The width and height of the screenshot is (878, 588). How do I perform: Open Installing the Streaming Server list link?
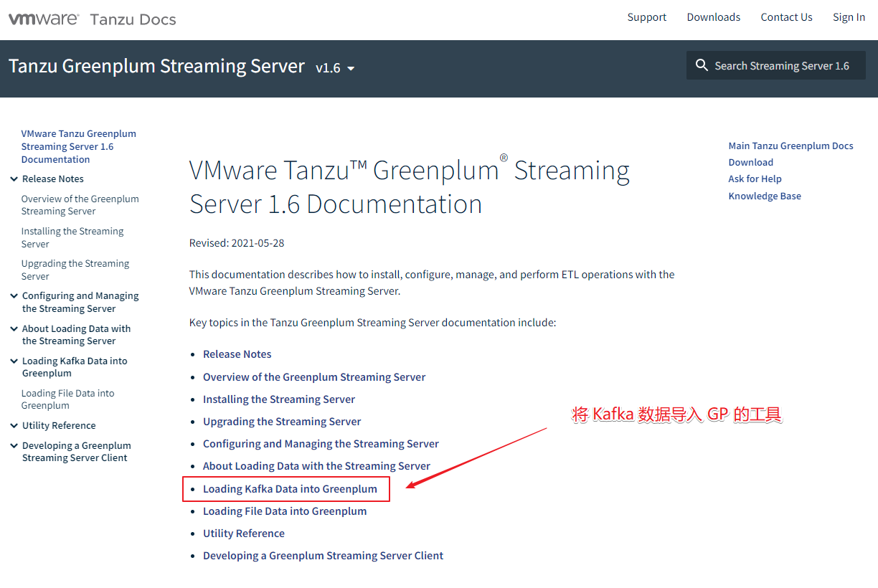click(279, 399)
